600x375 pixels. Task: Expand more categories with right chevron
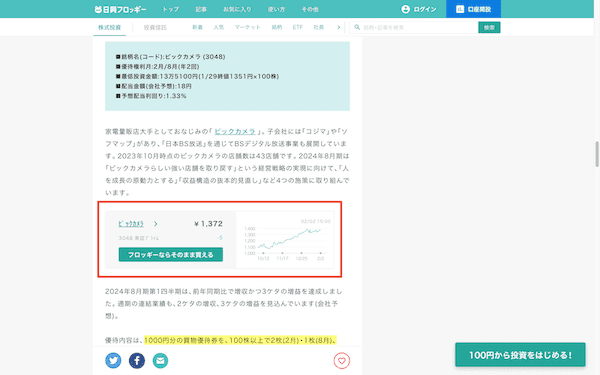pyautogui.click(x=339, y=27)
